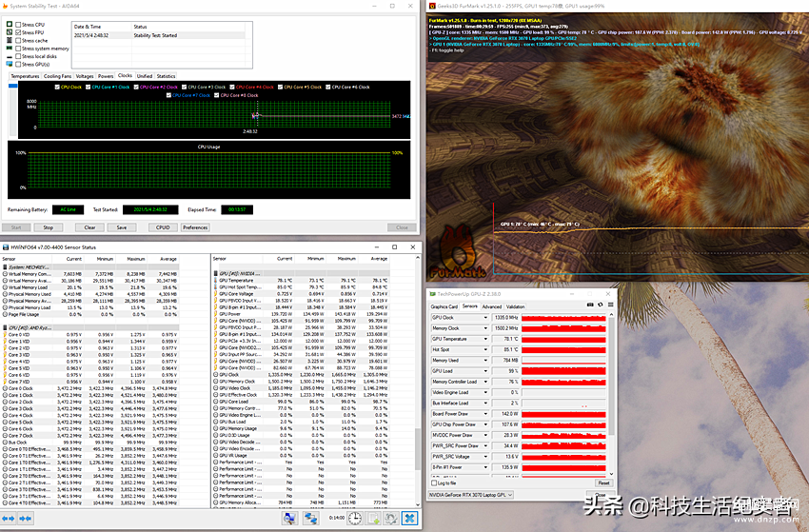The width and height of the screenshot is (809, 532).
Task: Open AIDA64 Preferences button
Action: pyautogui.click(x=195, y=227)
